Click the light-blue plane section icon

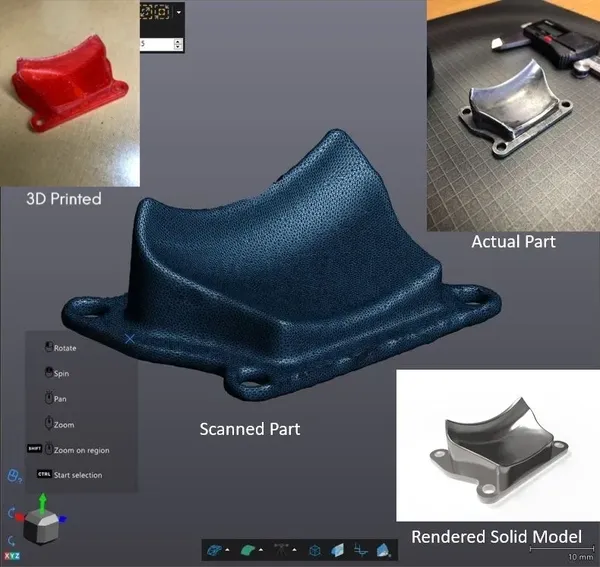(338, 551)
